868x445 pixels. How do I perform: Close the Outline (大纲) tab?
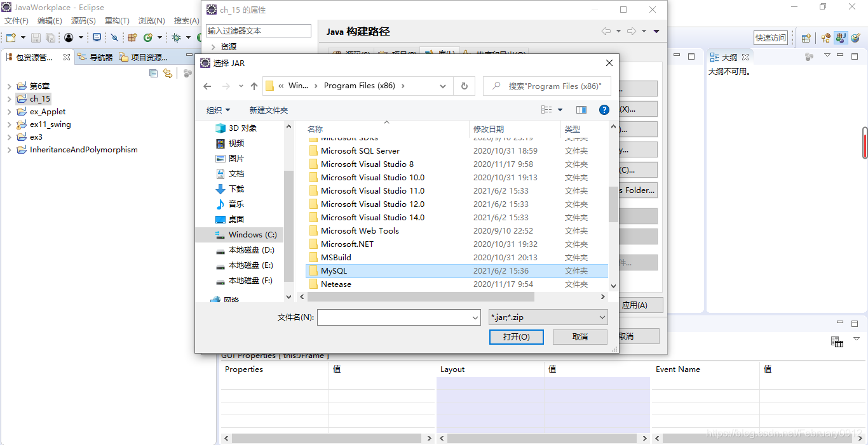(745, 57)
